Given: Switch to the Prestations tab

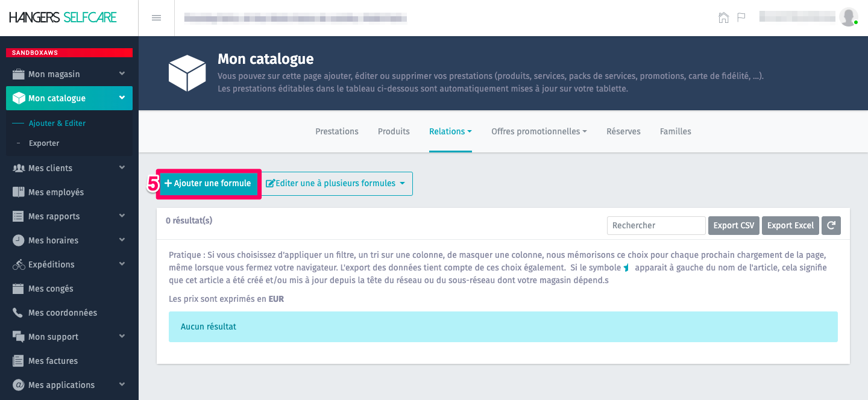Looking at the screenshot, I should (337, 131).
